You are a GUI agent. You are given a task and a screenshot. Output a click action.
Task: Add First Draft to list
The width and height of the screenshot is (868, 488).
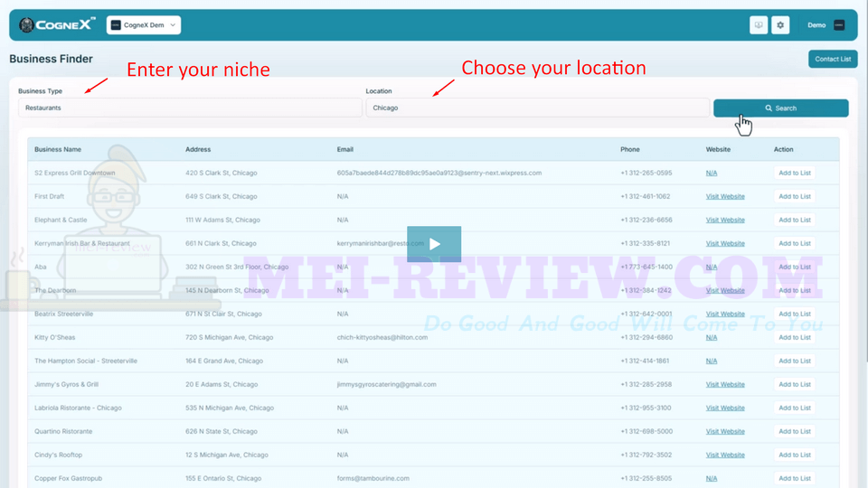tap(795, 196)
